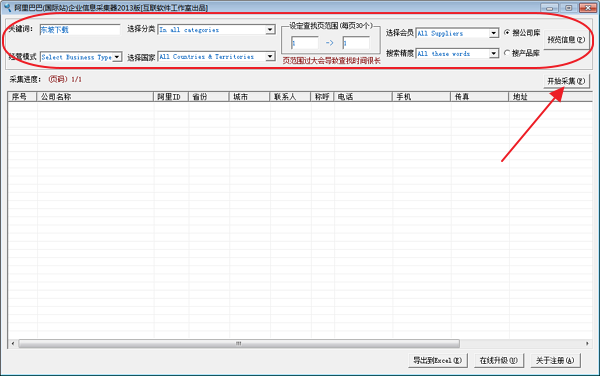Screen dimensions: 600x376
Task: Click the 联系人 column header
Action: coord(290,97)
